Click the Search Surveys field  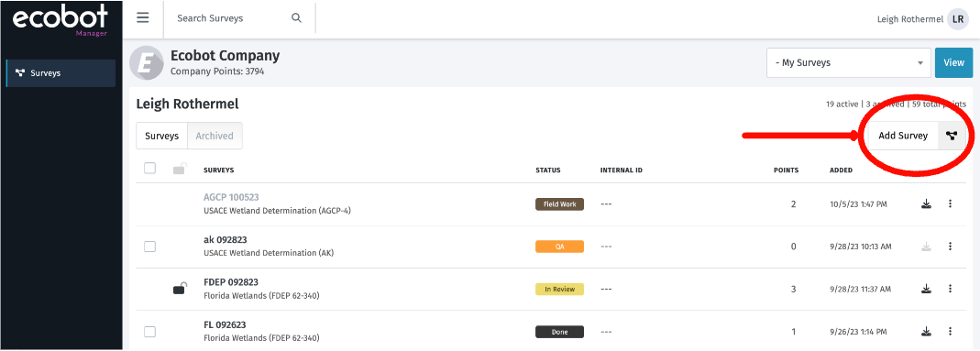pyautogui.click(x=231, y=18)
